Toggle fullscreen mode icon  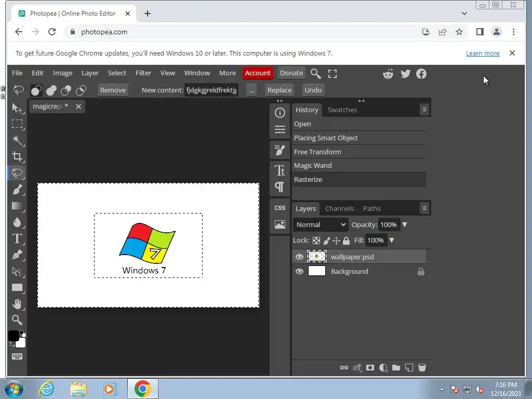coord(332,74)
